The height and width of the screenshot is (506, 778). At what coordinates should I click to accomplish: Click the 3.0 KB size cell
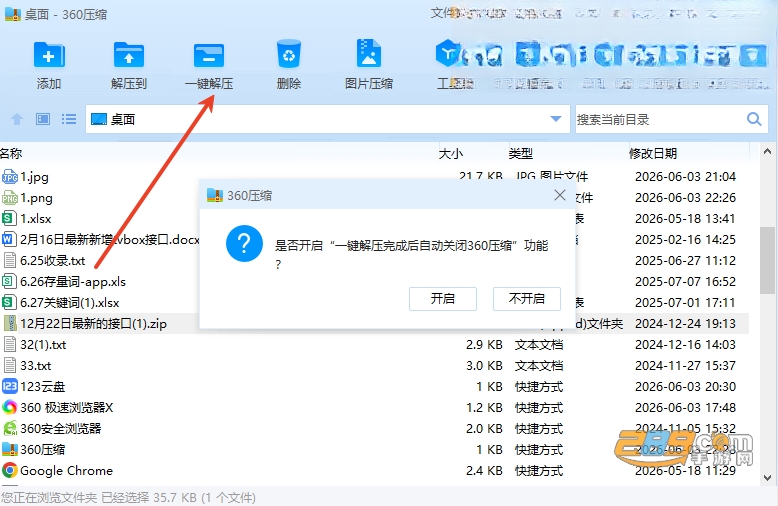(x=484, y=366)
